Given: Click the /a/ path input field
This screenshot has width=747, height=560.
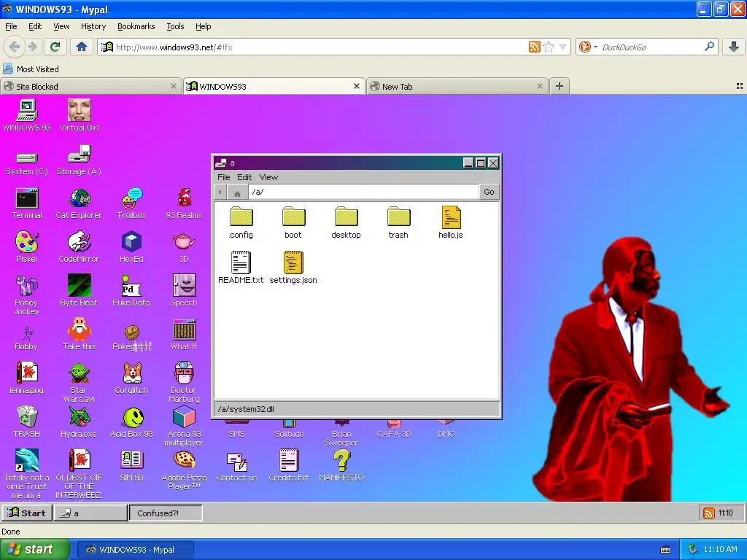Looking at the screenshot, I should click(363, 192).
